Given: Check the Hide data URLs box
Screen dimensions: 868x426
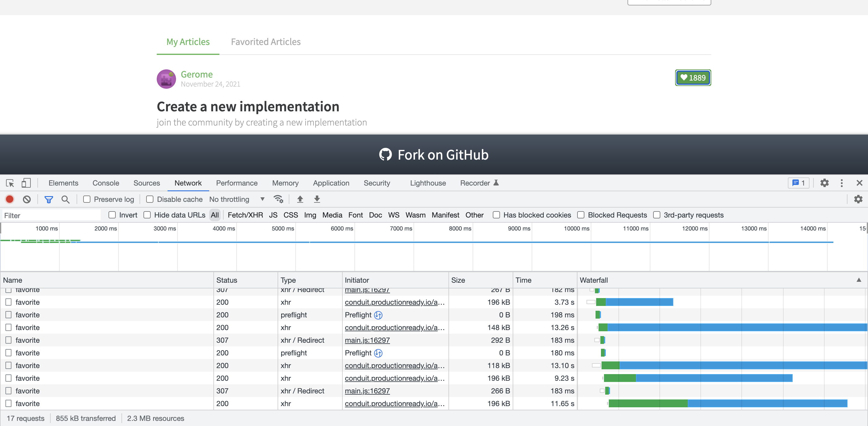Looking at the screenshot, I should pos(147,215).
